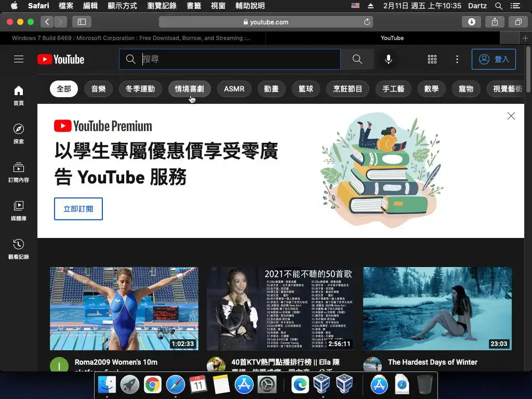
Task: Launch Microsoft Edge from the Dock
Action: coord(300,385)
